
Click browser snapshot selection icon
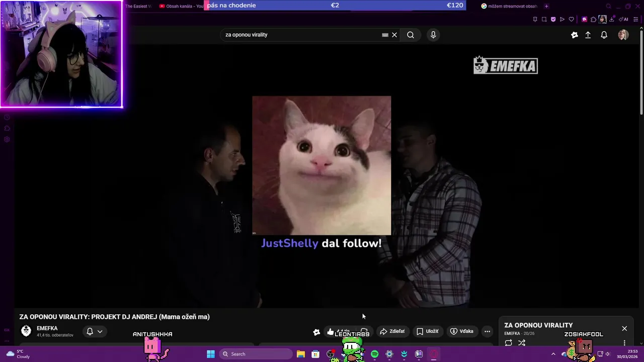(544, 19)
